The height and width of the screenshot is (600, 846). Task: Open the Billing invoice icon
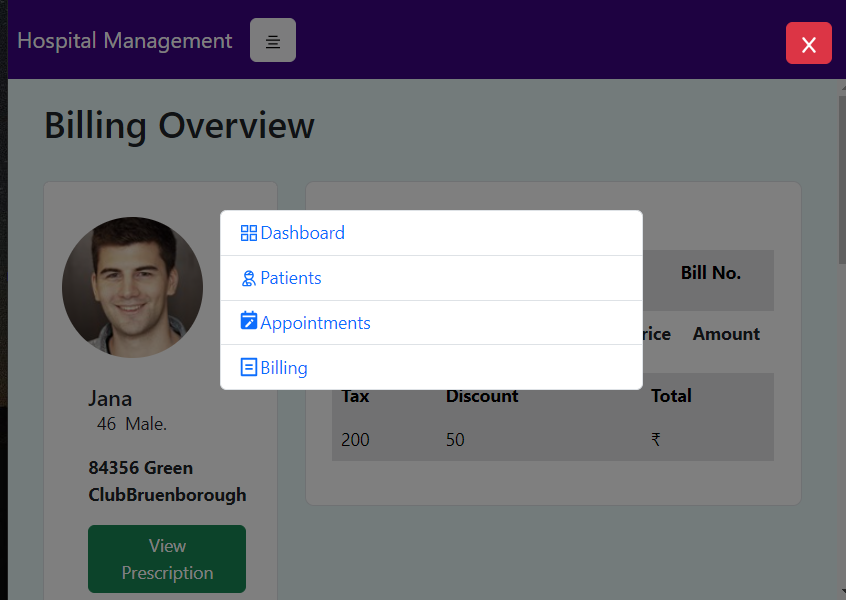[x=248, y=367]
